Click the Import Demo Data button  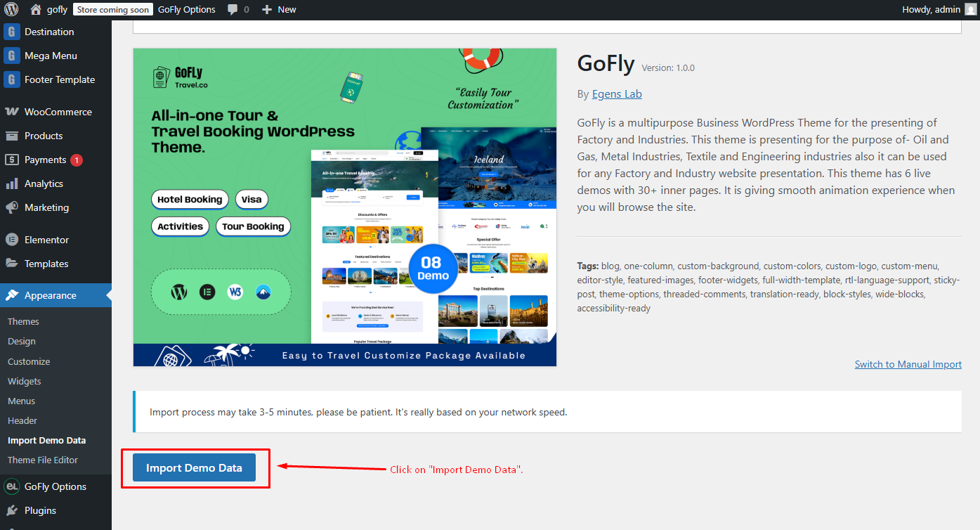[x=194, y=468]
